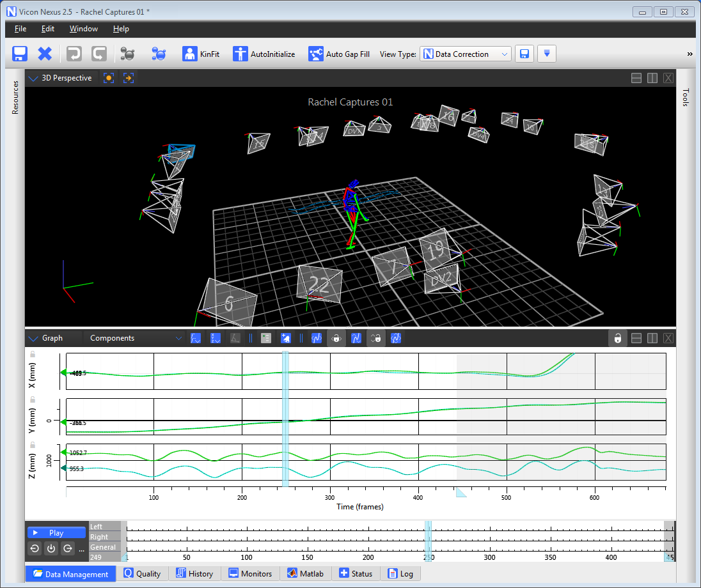Expand the Components graph type dropdown

coord(136,338)
